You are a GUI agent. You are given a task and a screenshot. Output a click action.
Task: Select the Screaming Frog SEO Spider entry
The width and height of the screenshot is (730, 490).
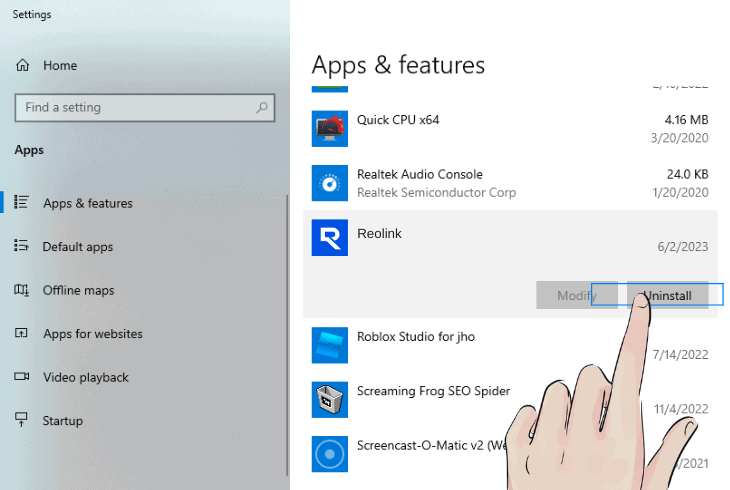pos(433,391)
